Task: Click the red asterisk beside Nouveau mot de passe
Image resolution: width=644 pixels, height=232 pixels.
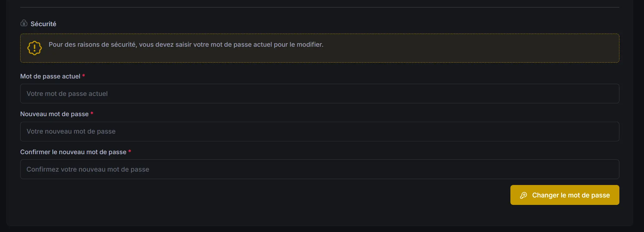Action: [x=92, y=114]
